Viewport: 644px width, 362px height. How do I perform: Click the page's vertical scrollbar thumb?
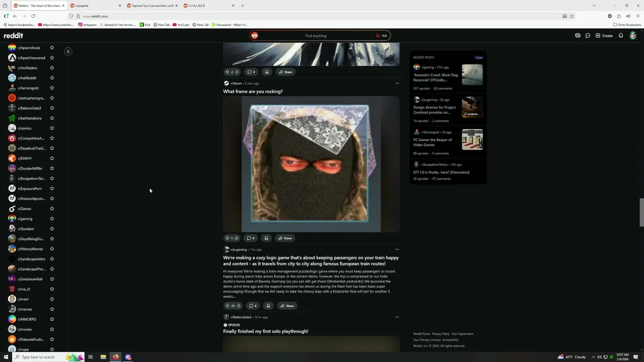(641, 213)
